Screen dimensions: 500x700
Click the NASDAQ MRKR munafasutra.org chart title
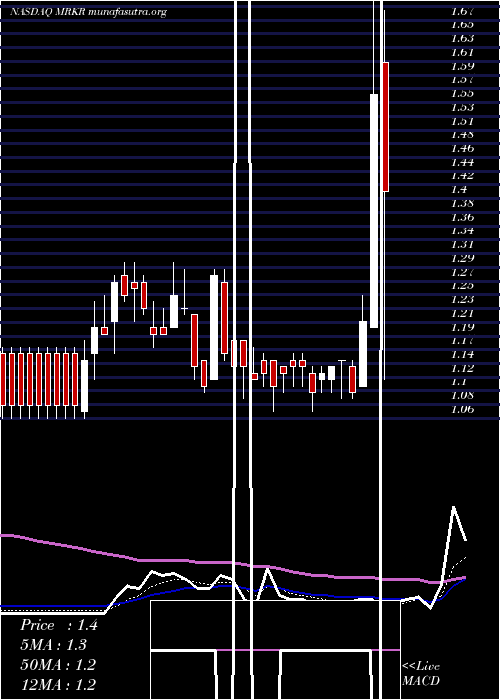88,12
